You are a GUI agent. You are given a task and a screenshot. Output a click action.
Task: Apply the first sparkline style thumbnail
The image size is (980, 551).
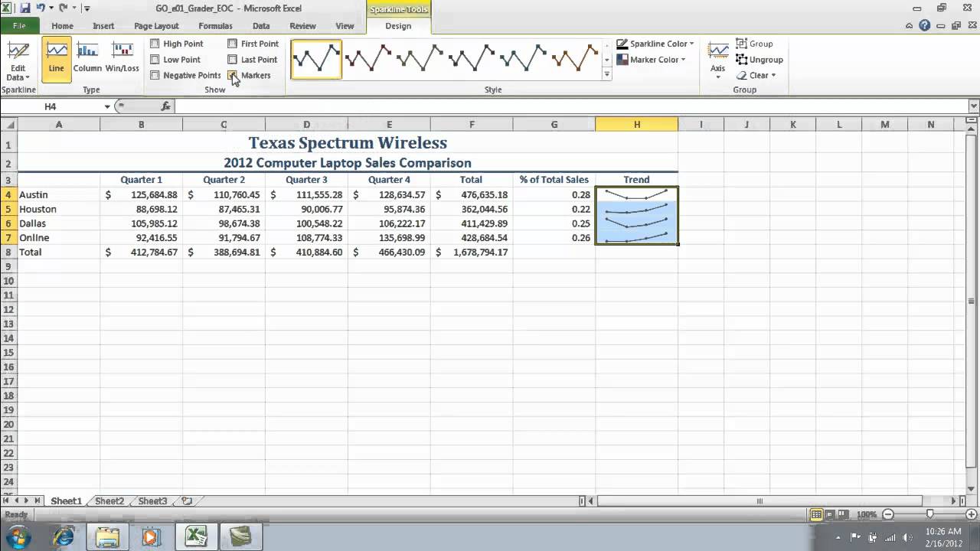316,59
